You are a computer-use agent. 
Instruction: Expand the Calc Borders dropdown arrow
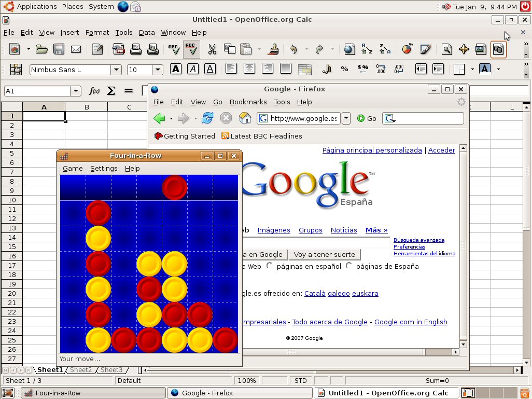[472, 70]
